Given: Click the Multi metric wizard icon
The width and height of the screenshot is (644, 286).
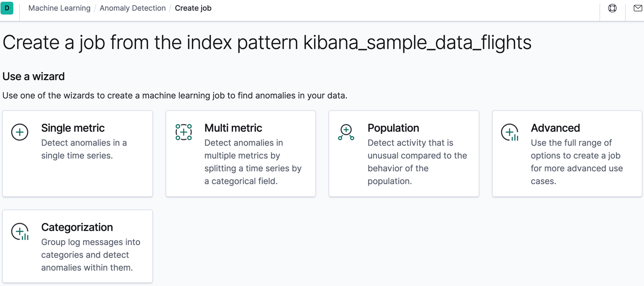Looking at the screenshot, I should (184, 132).
